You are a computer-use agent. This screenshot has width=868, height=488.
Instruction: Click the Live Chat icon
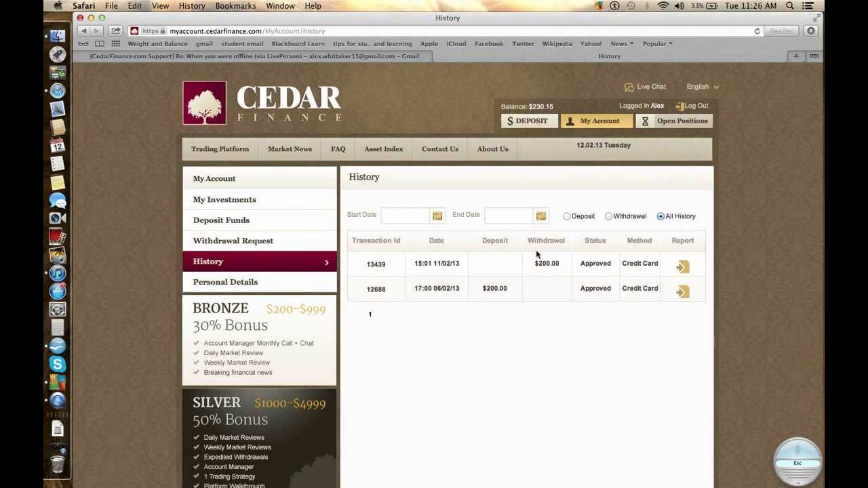[x=629, y=87]
